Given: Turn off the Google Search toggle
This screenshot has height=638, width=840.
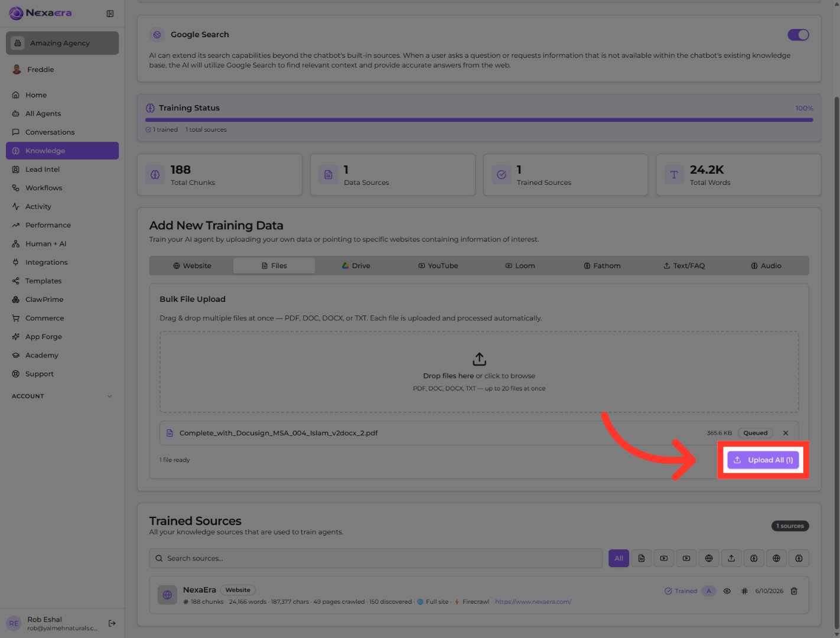Looking at the screenshot, I should [x=798, y=35].
